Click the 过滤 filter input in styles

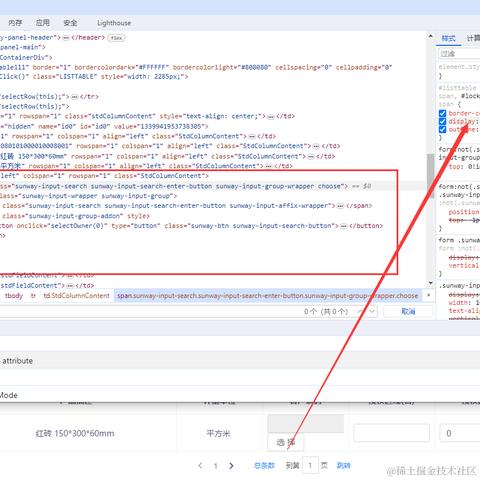tap(459, 54)
